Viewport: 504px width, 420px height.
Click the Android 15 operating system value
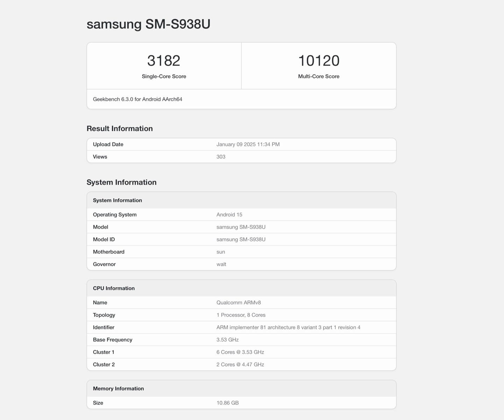pos(229,215)
